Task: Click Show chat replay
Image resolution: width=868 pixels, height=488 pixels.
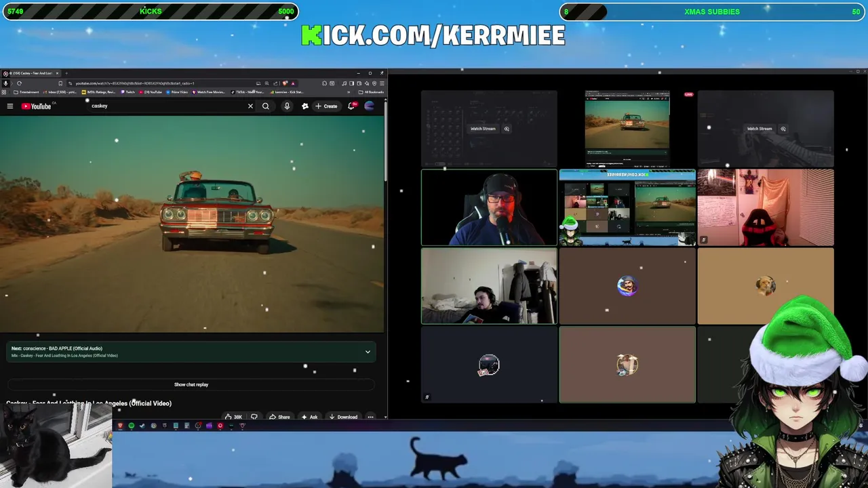Action: (191, 384)
